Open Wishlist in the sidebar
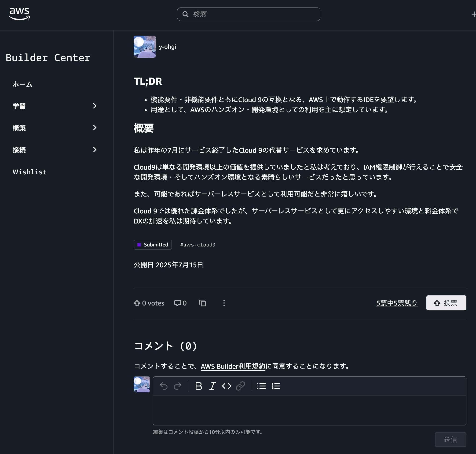476x454 pixels. coord(29,172)
